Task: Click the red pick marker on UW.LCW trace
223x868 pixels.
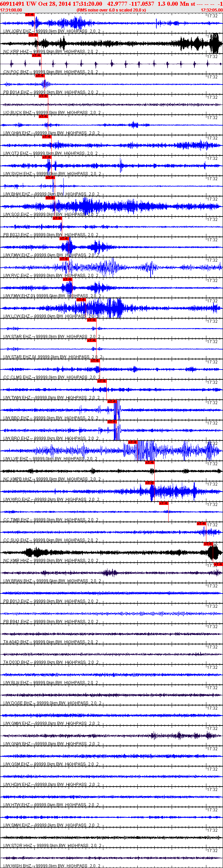Action: pyautogui.click(x=82, y=300)
